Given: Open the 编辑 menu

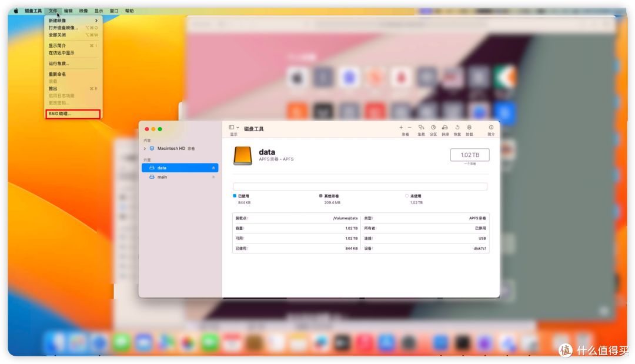Looking at the screenshot, I should [x=68, y=11].
